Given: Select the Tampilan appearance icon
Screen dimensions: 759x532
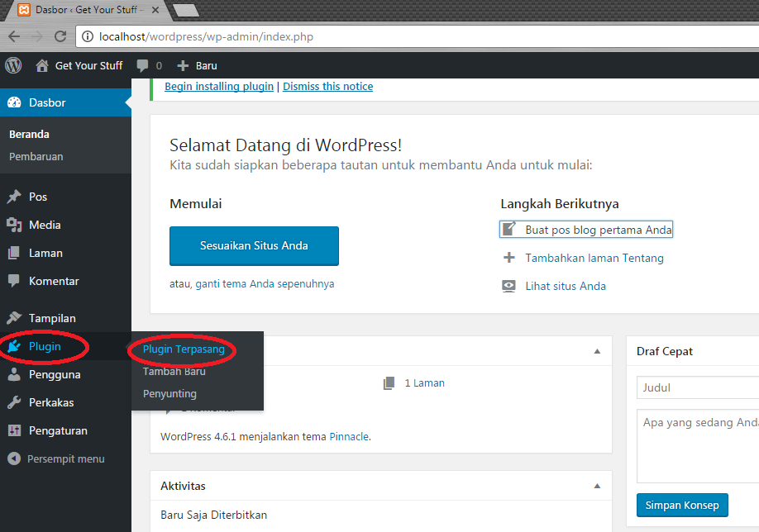Looking at the screenshot, I should 15,318.
